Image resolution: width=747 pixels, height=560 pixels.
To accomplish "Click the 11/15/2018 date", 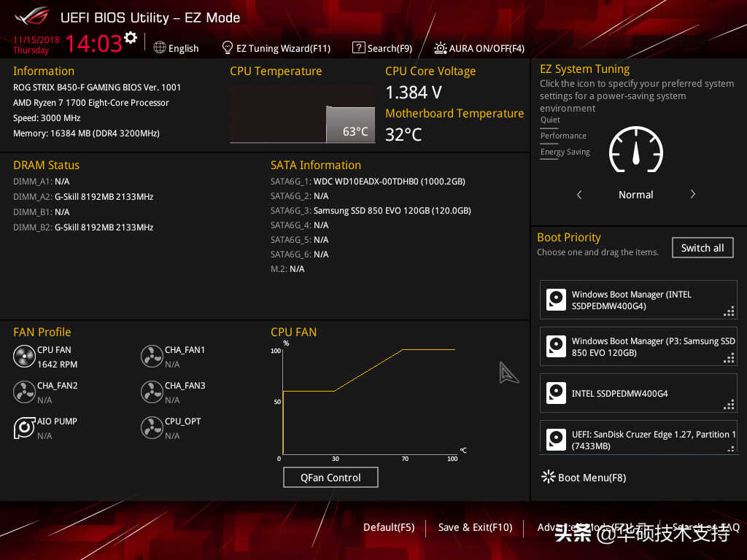I will 36,40.
